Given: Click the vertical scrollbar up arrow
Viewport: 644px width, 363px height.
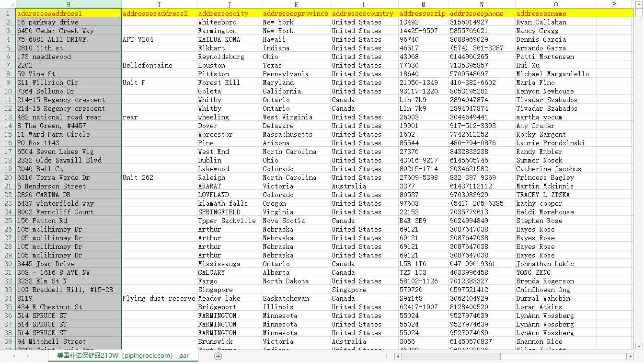Looking at the screenshot, I should 639,13.
